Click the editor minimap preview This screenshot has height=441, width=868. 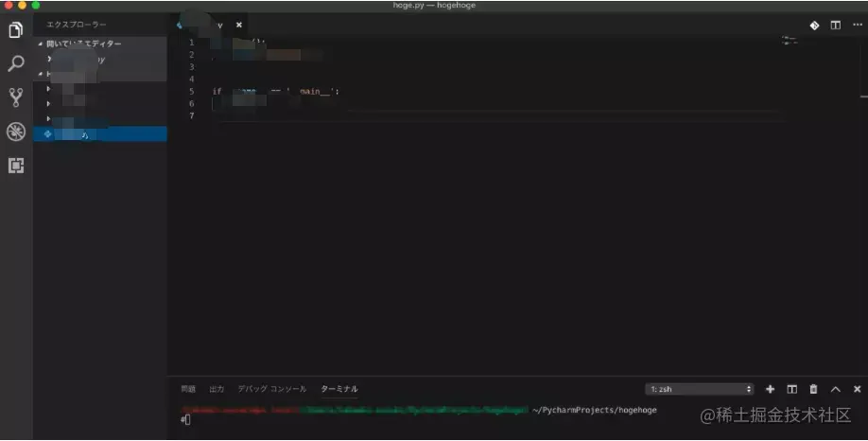tap(790, 41)
